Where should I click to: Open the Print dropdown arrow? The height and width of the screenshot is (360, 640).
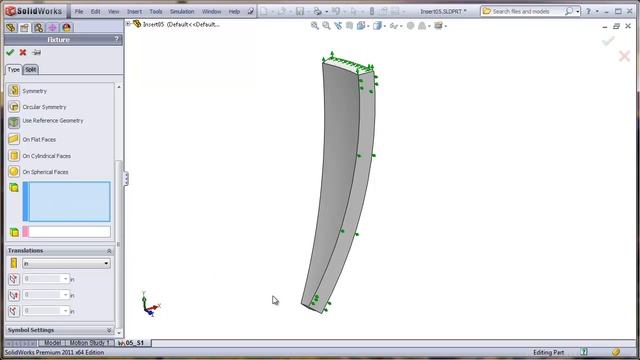pos(326,12)
